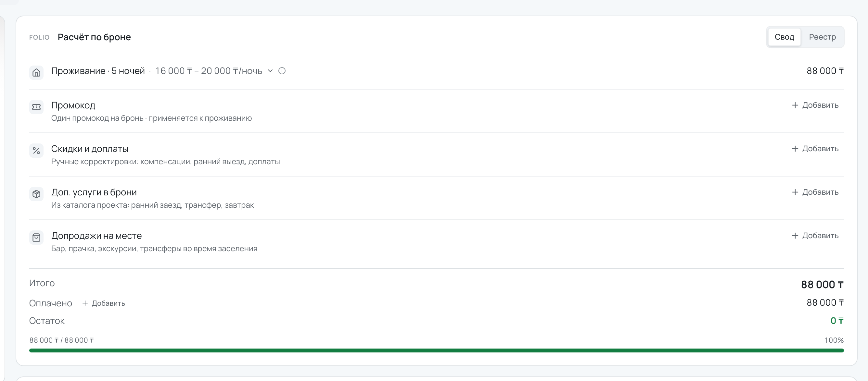Viewport: 868px width, 381px height.
Task: Click the Оплачено label
Action: coord(51,303)
